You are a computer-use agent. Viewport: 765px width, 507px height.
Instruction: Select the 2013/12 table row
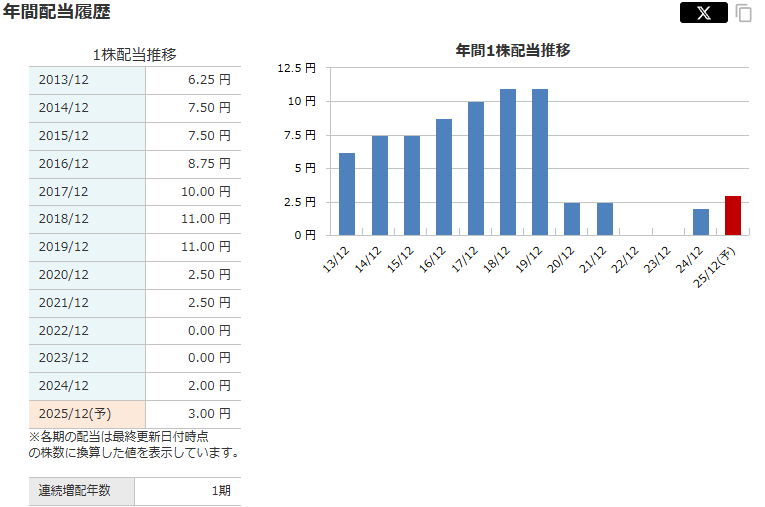click(135, 80)
